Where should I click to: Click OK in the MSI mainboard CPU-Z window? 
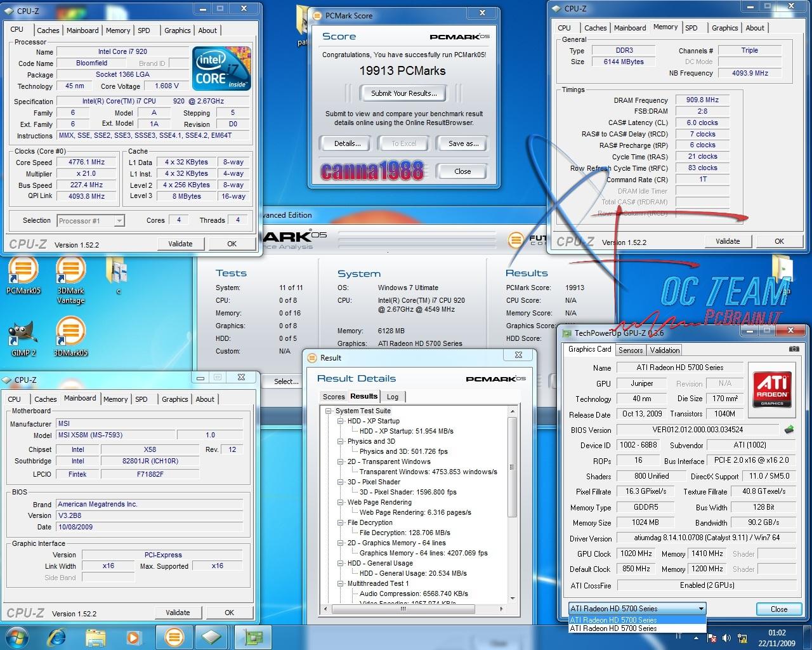coord(230,613)
